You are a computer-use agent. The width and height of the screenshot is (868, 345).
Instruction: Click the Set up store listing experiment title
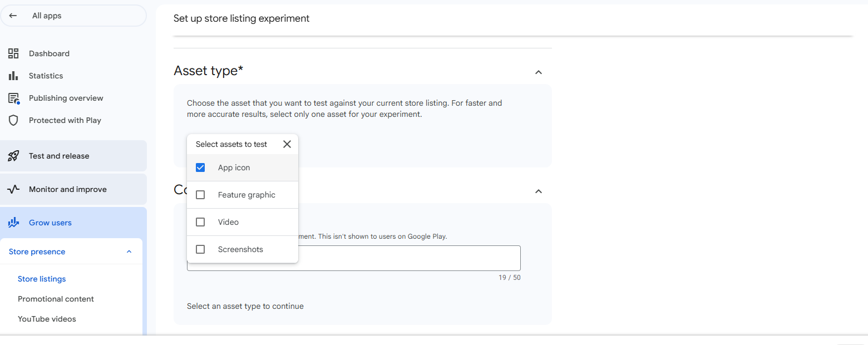click(x=241, y=18)
